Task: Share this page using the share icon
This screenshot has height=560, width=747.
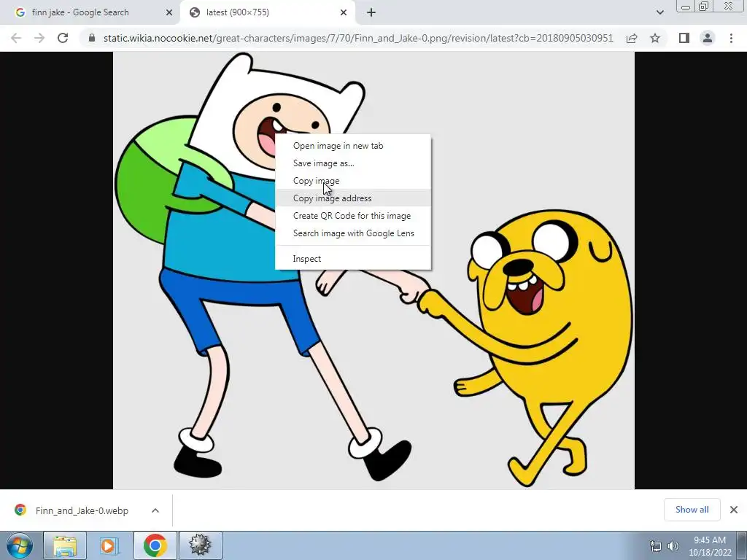Action: [632, 38]
